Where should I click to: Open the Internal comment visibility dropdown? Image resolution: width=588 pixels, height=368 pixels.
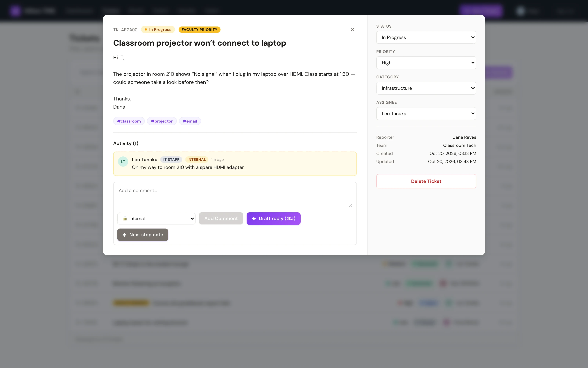pos(156,219)
